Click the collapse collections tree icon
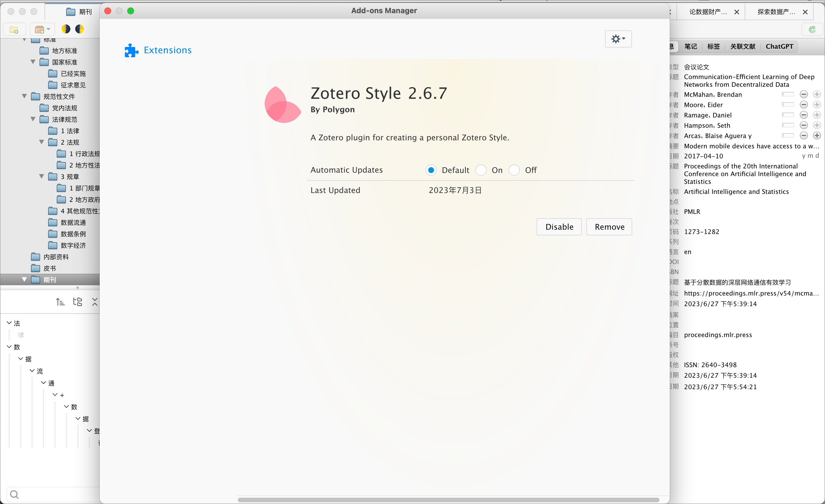 95,302
